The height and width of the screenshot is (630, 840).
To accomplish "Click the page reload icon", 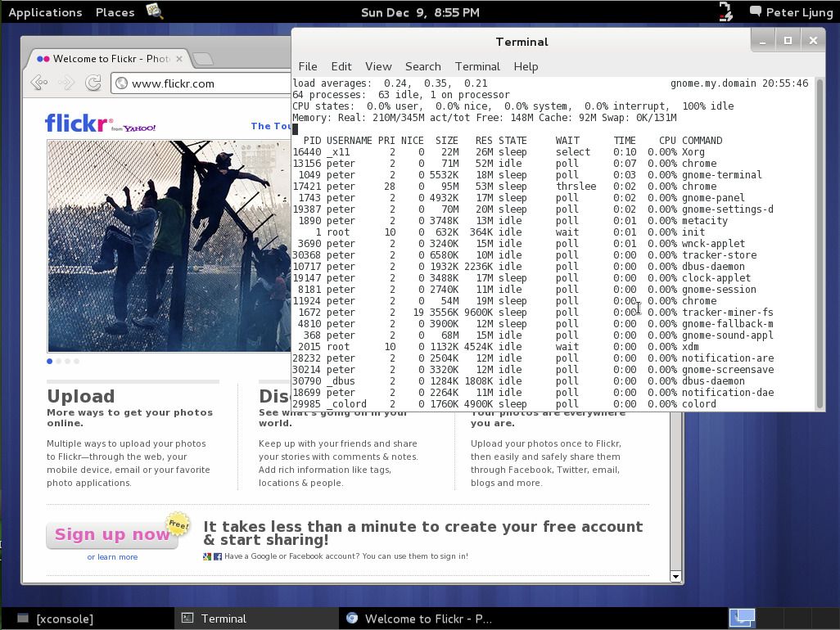I will 93,82.
